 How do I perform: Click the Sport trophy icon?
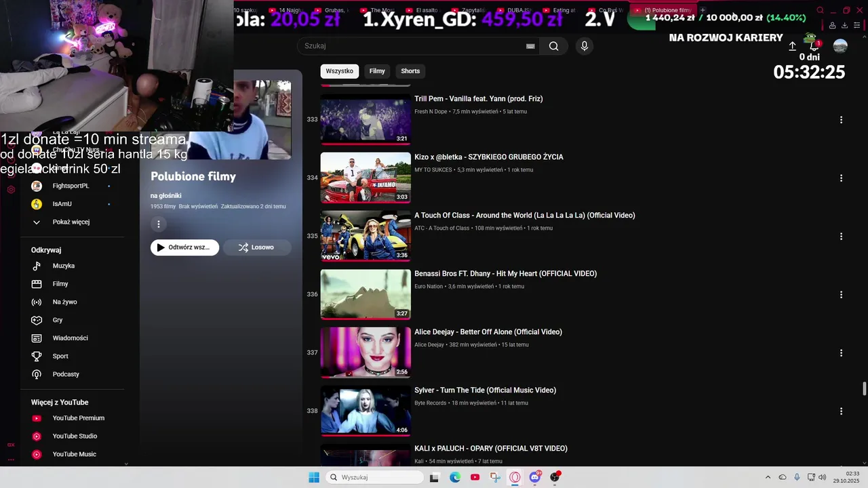click(37, 356)
